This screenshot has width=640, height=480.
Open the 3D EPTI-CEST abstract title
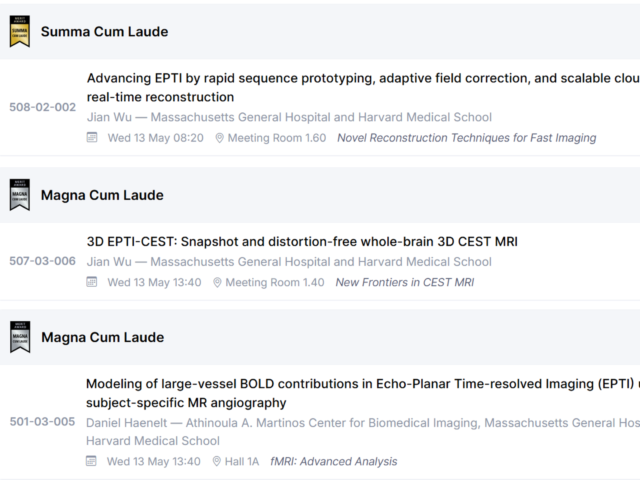[x=302, y=242]
